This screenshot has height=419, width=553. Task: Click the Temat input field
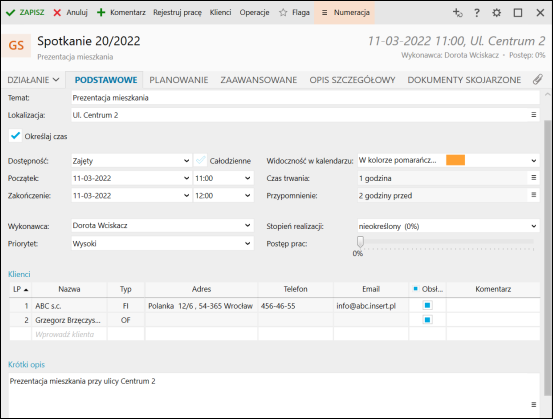point(305,98)
